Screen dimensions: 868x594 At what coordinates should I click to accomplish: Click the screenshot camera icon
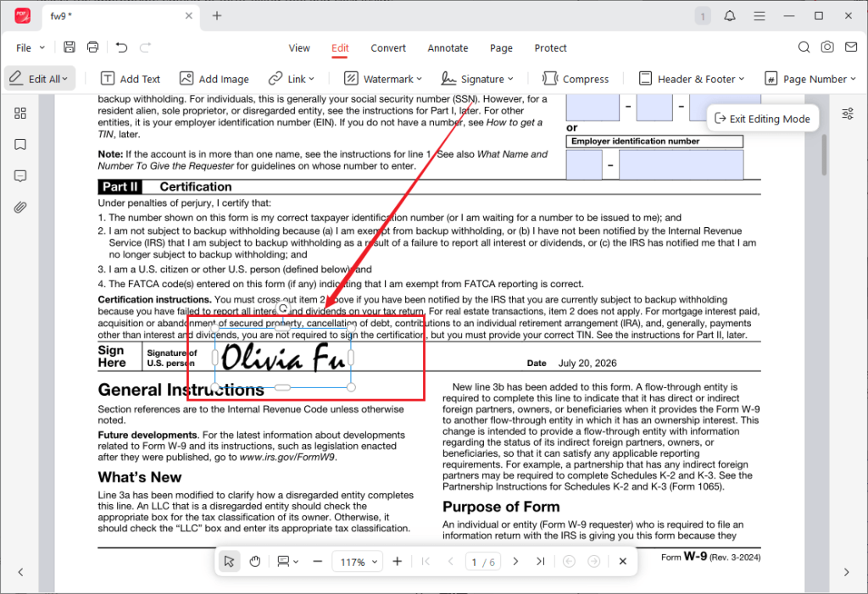(827, 47)
